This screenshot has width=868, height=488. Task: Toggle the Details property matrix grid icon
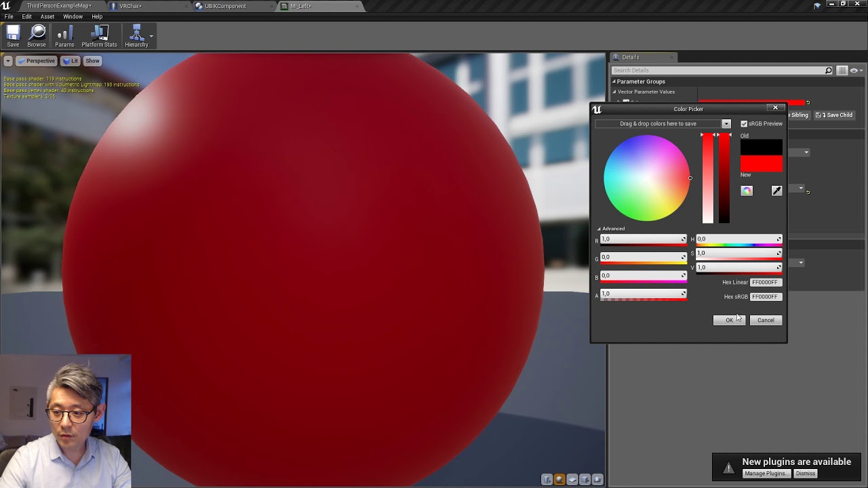click(x=842, y=70)
